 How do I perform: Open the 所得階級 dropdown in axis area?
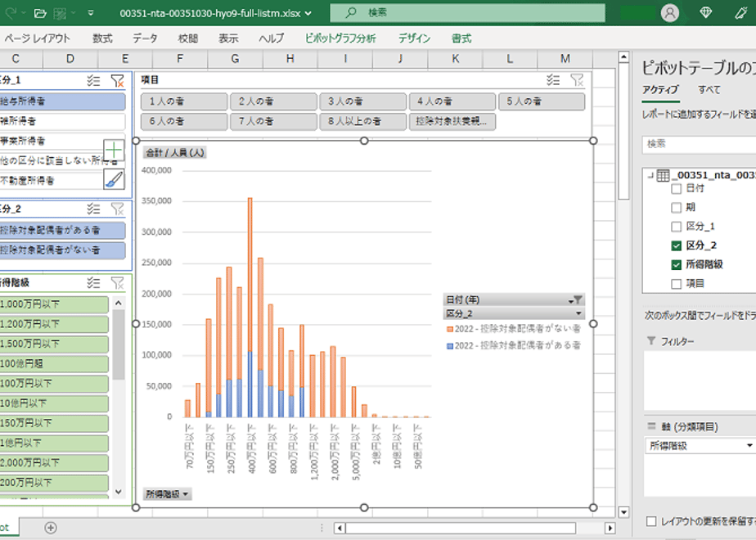pyautogui.click(x=749, y=445)
